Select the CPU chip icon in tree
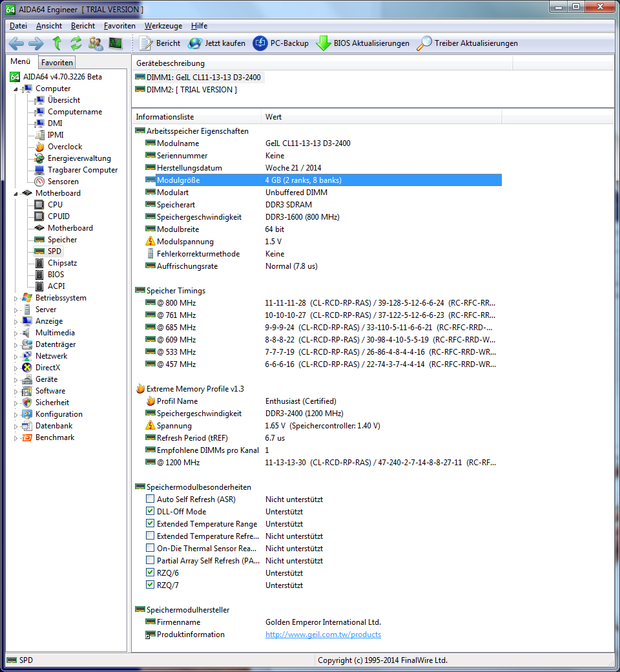 click(39, 204)
